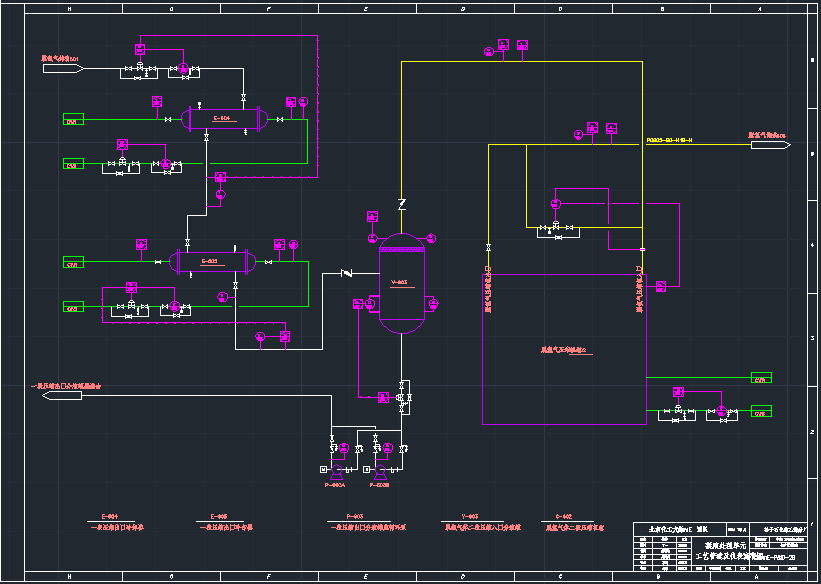Select square instrument left of E-004 inlet
The width and height of the screenshot is (821, 584).
[157, 102]
